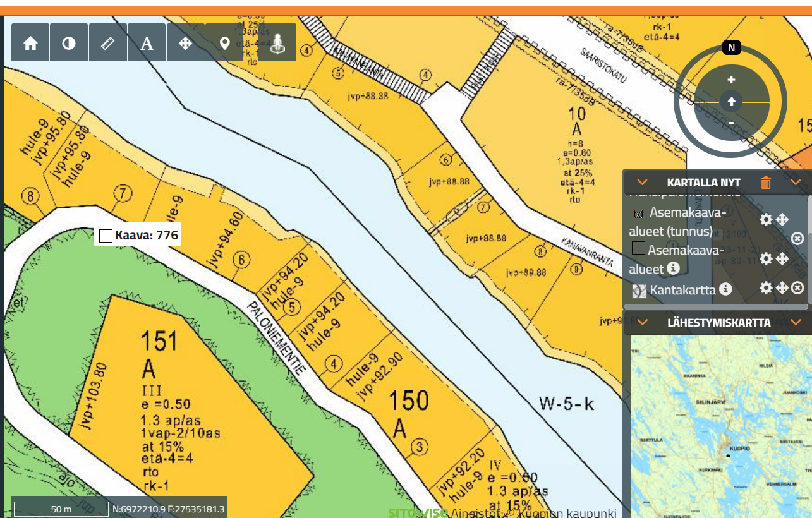This screenshot has height=518, width=812.
Task: Select the pan/move arrows tool in toolbar
Action: point(186,43)
